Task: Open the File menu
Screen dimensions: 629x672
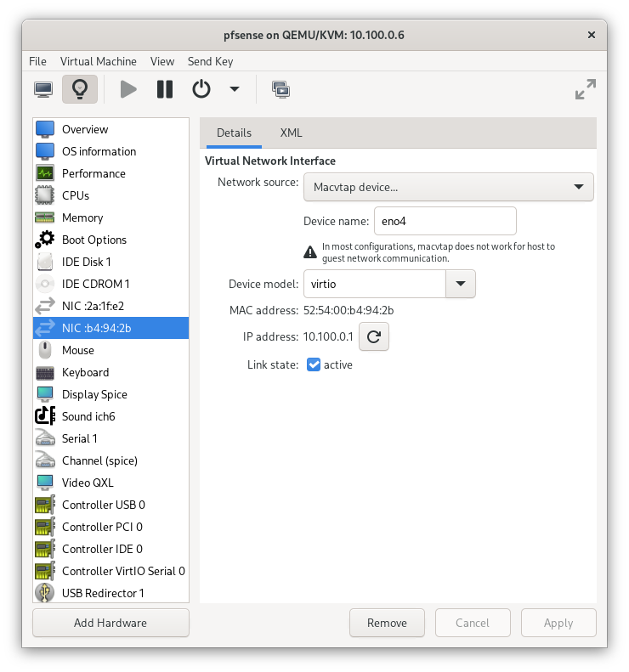Action: click(x=37, y=61)
